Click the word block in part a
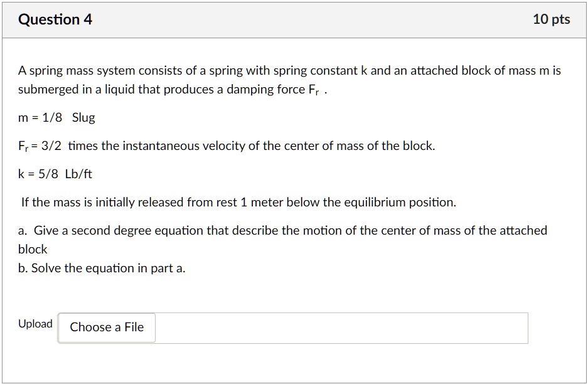This screenshot has width=588, height=384. pyautogui.click(x=32, y=248)
